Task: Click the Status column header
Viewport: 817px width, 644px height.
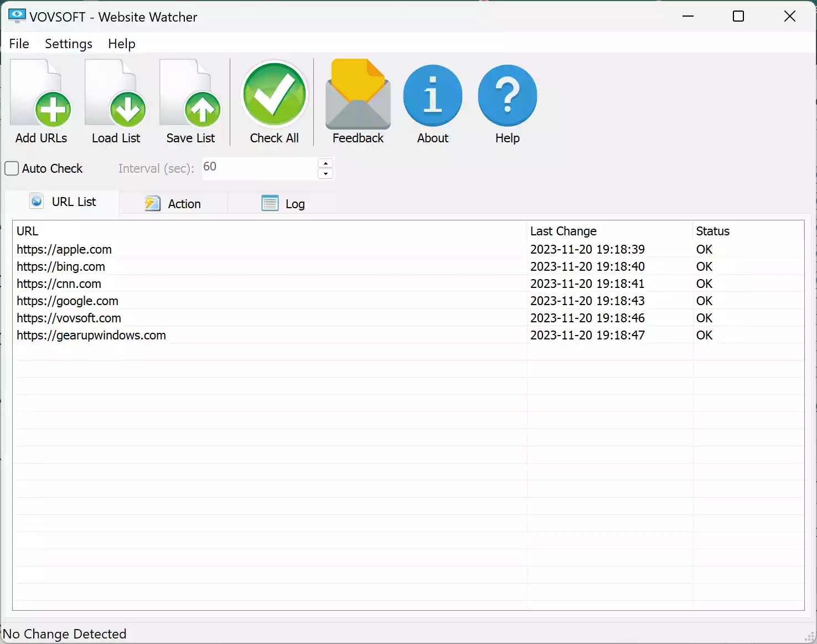Action: click(748, 231)
